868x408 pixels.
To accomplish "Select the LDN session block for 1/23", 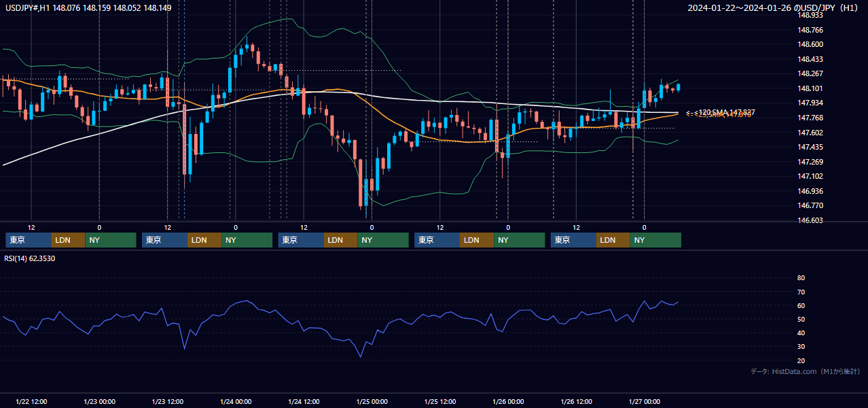I will tap(205, 240).
